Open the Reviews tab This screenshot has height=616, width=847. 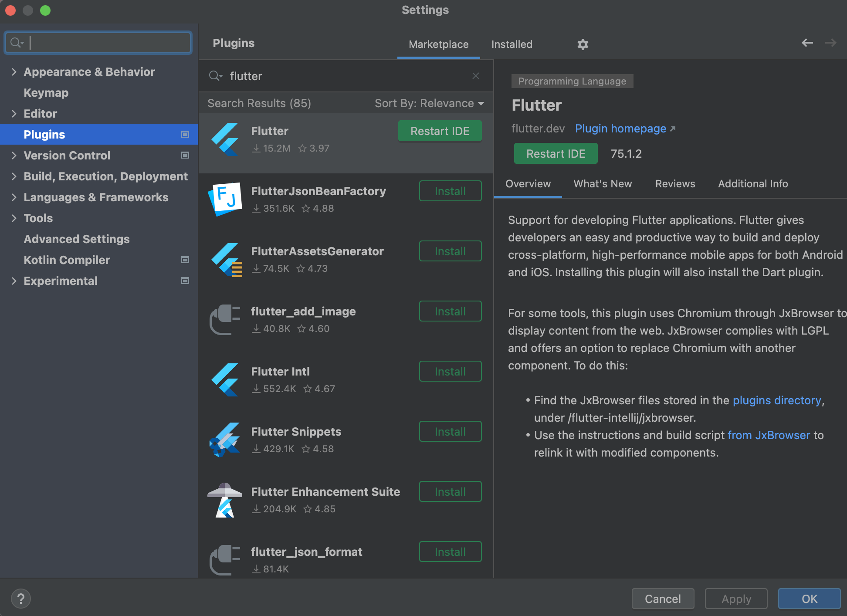[675, 184]
